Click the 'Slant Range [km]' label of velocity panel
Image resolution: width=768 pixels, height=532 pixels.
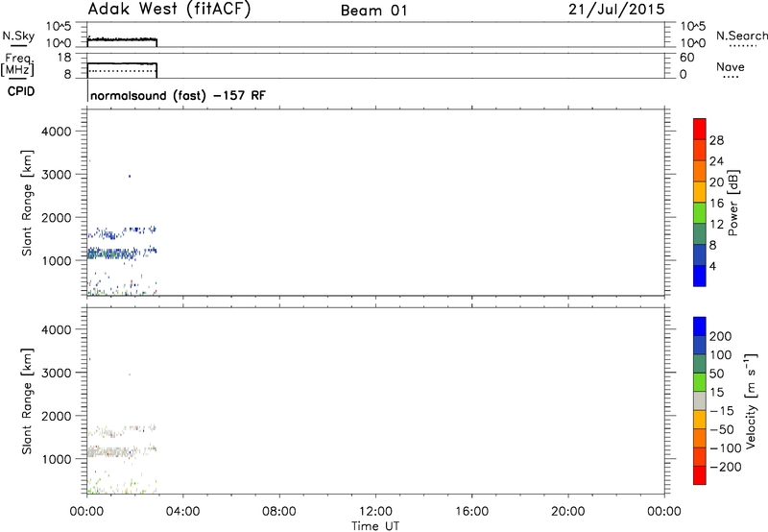click(x=28, y=401)
